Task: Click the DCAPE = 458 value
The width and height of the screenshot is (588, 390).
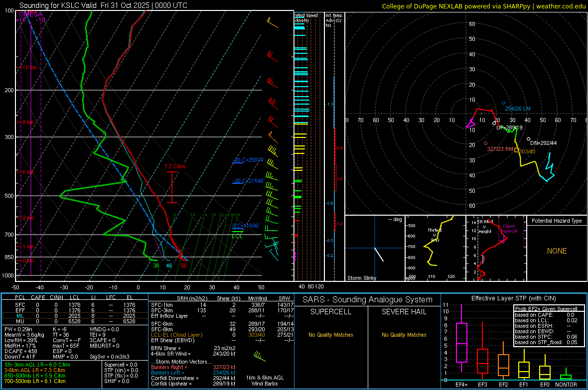Action: pyautogui.click(x=20, y=351)
